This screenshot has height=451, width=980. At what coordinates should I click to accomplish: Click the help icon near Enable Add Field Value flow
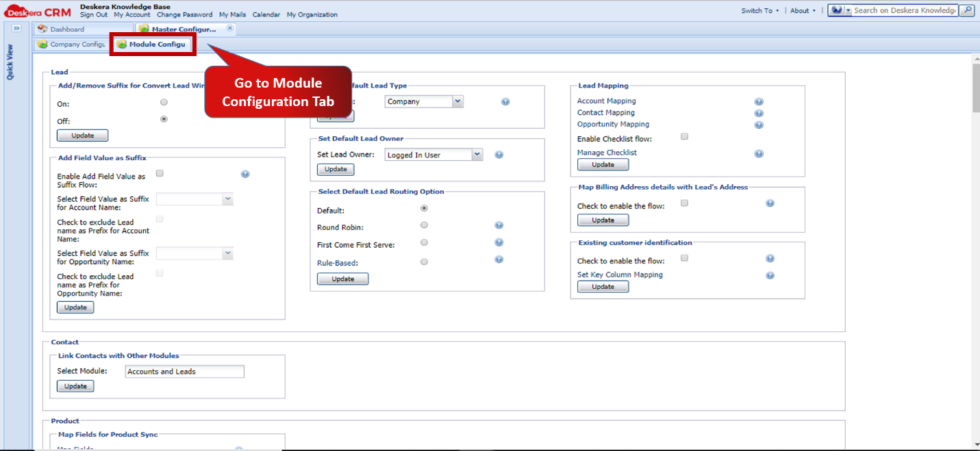[245, 174]
